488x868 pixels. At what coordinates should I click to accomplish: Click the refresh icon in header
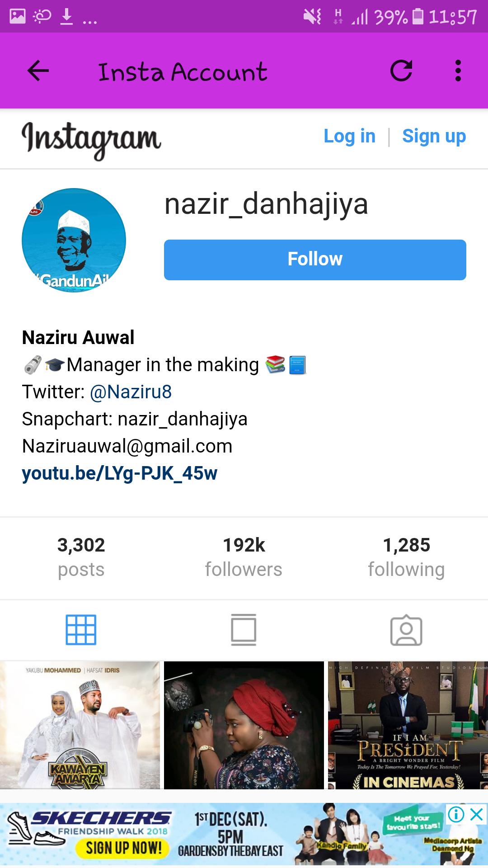401,71
